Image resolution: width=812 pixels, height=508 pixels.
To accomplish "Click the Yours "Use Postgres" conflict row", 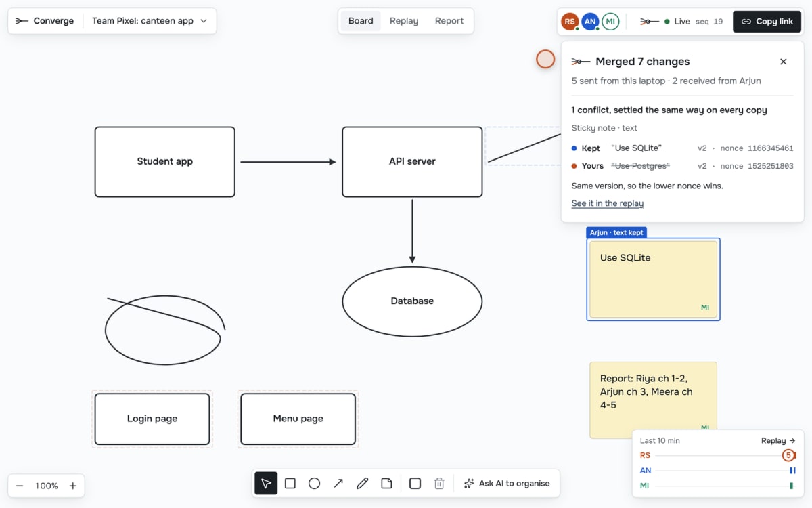I will [x=682, y=166].
